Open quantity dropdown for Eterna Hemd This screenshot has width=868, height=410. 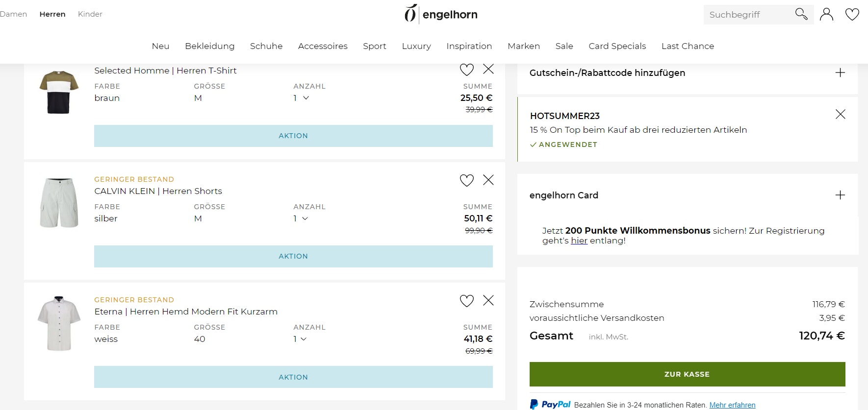click(x=300, y=339)
